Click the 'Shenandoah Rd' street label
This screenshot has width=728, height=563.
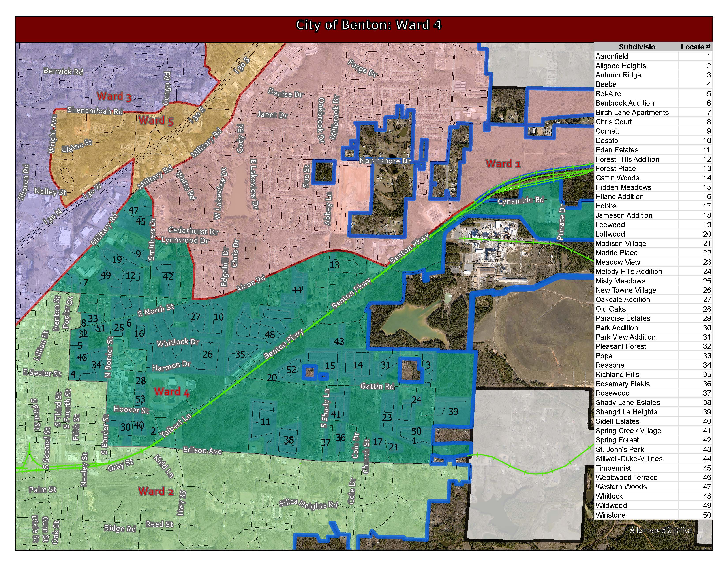95,110
